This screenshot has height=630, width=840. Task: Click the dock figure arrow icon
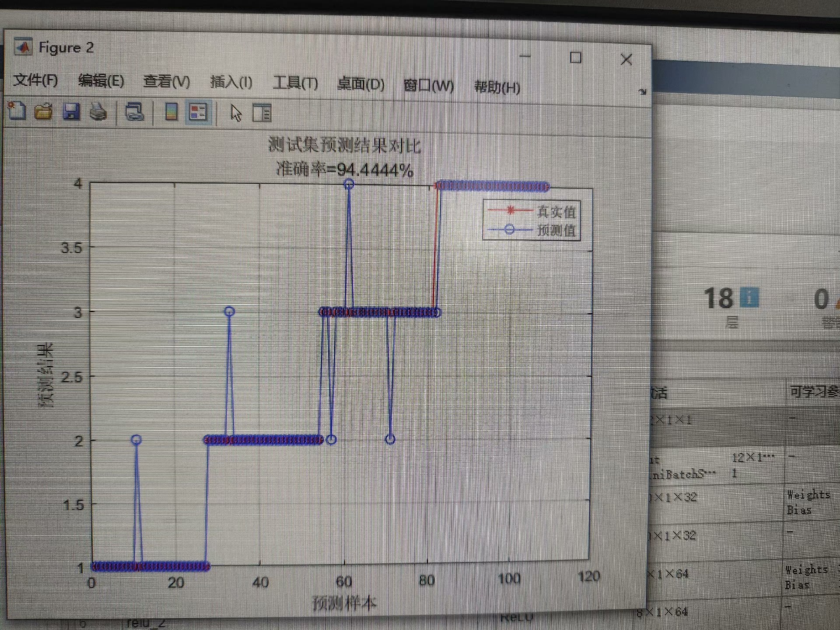coord(642,92)
